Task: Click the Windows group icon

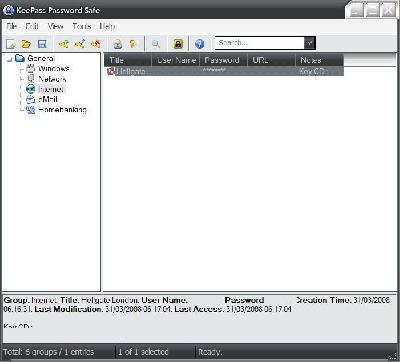Action: (31, 69)
